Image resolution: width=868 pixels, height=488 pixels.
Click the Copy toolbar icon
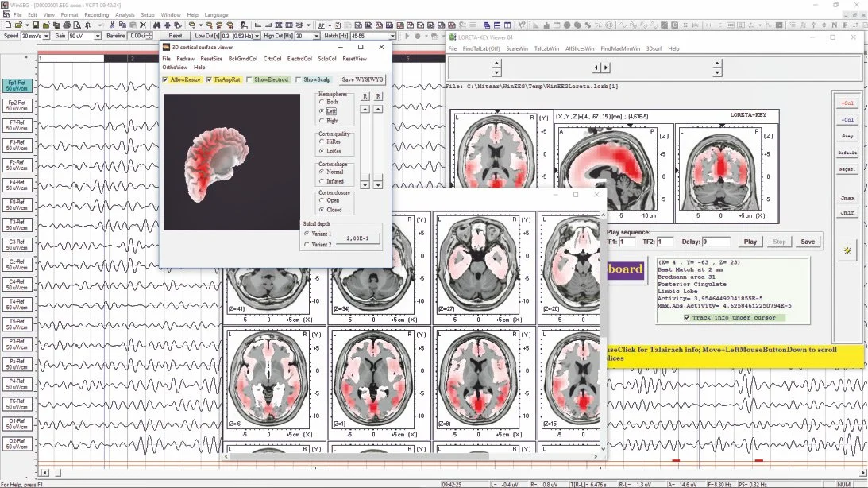click(124, 25)
